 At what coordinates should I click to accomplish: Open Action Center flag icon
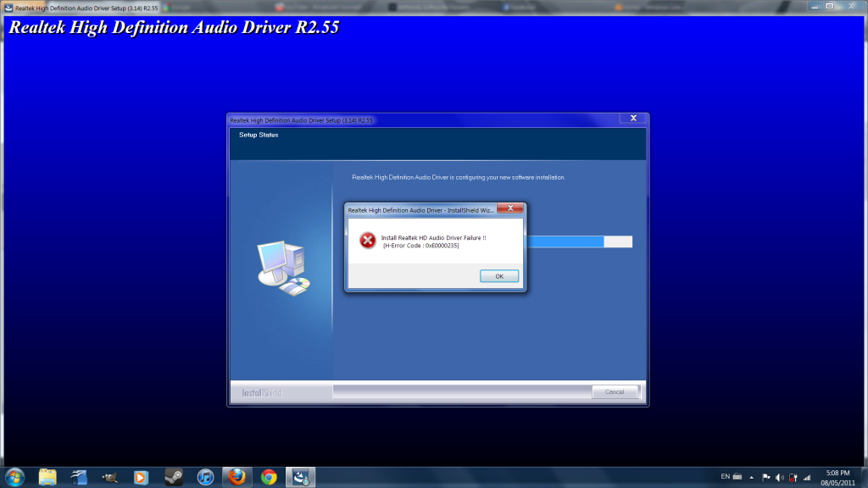pyautogui.click(x=766, y=477)
